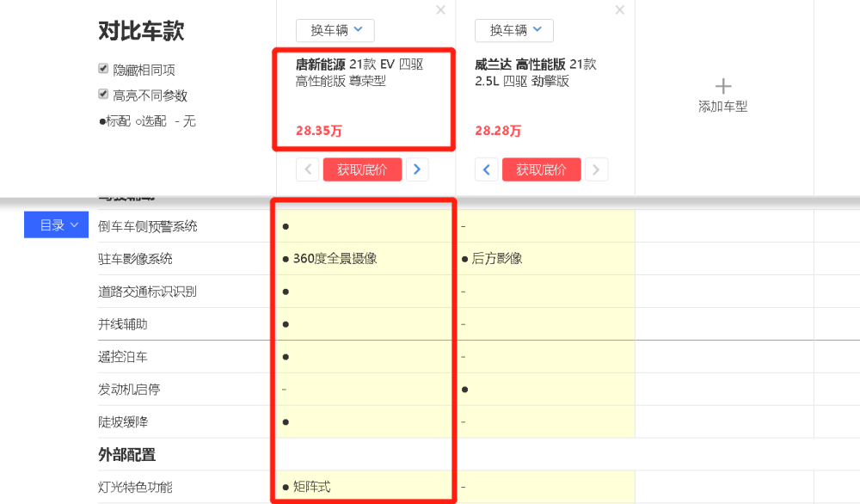The width and height of the screenshot is (860, 504).
Task: Click the 灯光特色功能 row label
Action: (x=135, y=487)
